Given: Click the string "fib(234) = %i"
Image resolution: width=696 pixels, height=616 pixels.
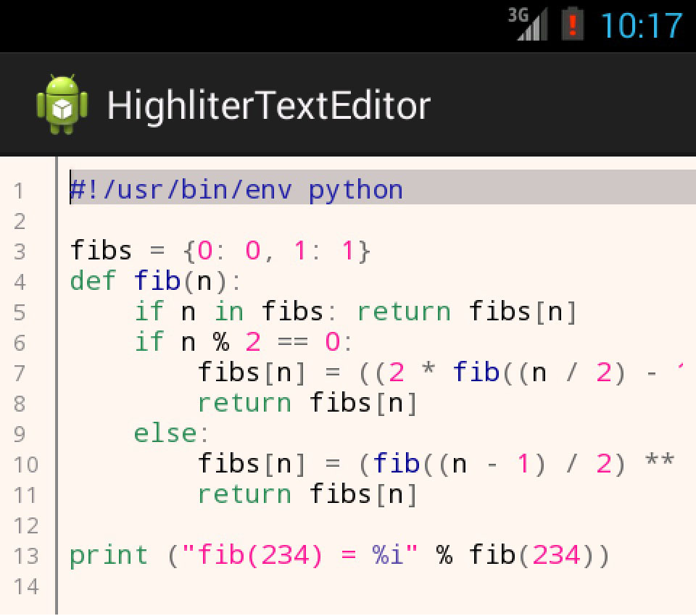Looking at the screenshot, I should (x=300, y=556).
